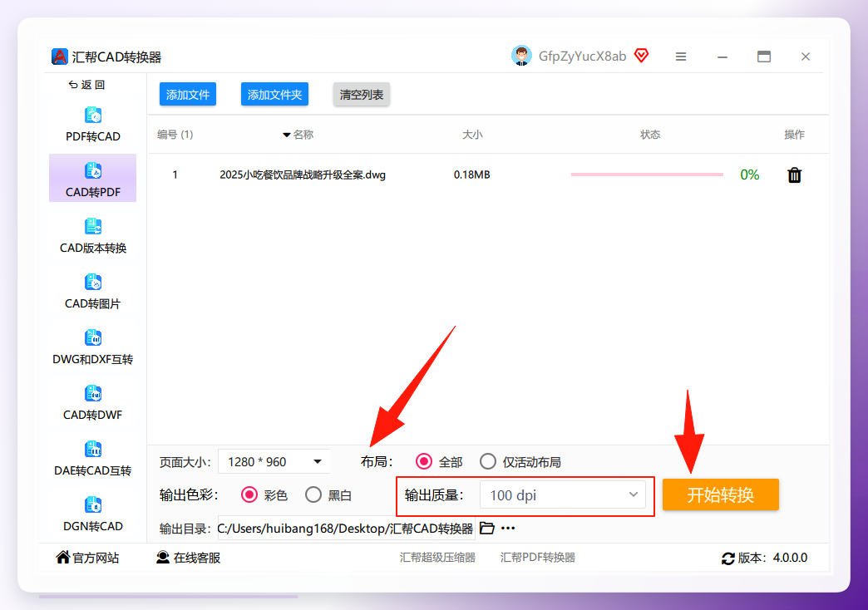Delete the dwg file with trash icon
Viewport: 868px width, 610px height.
coord(794,175)
